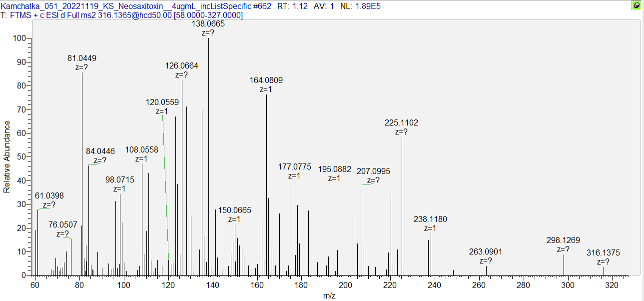Click the m/z x-axis title
Viewport: 644px width, 301px height.
point(329,295)
